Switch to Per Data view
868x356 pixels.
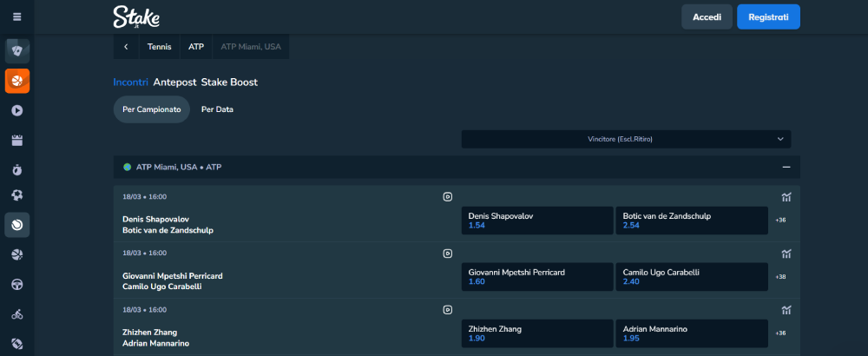tap(217, 109)
